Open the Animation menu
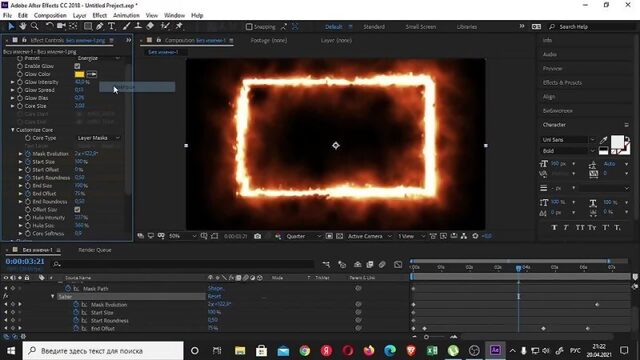The height and width of the screenshot is (360, 640). pos(126,16)
